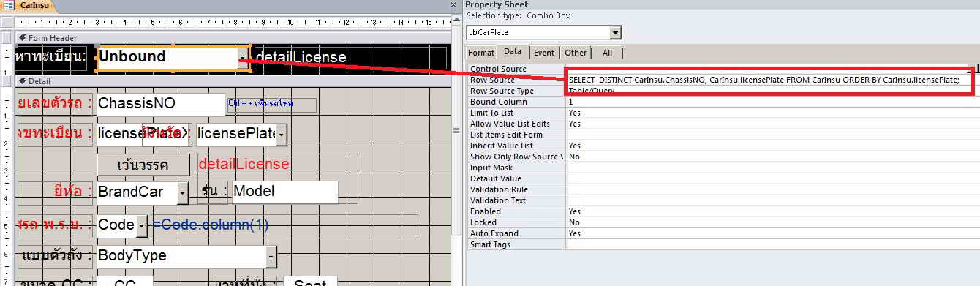Select the All properties tab
This screenshot has width=980, height=286.
point(607,53)
